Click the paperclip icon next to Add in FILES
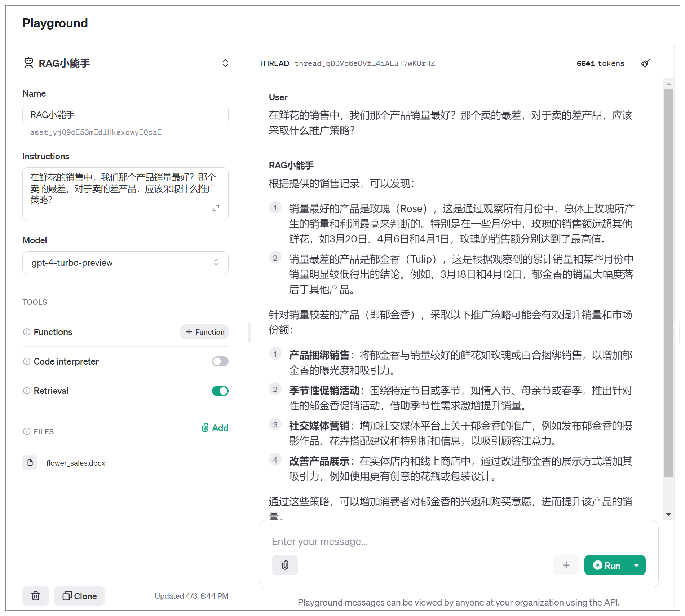 (205, 428)
